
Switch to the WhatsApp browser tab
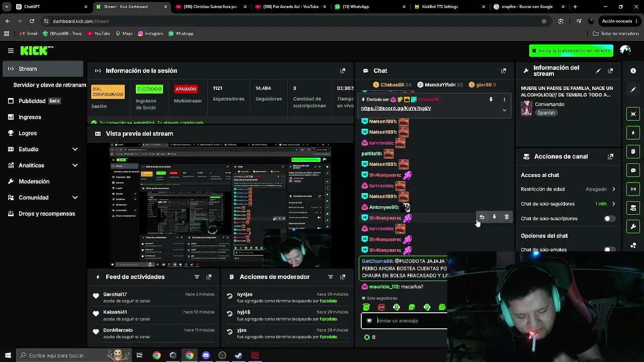pyautogui.click(x=371, y=7)
